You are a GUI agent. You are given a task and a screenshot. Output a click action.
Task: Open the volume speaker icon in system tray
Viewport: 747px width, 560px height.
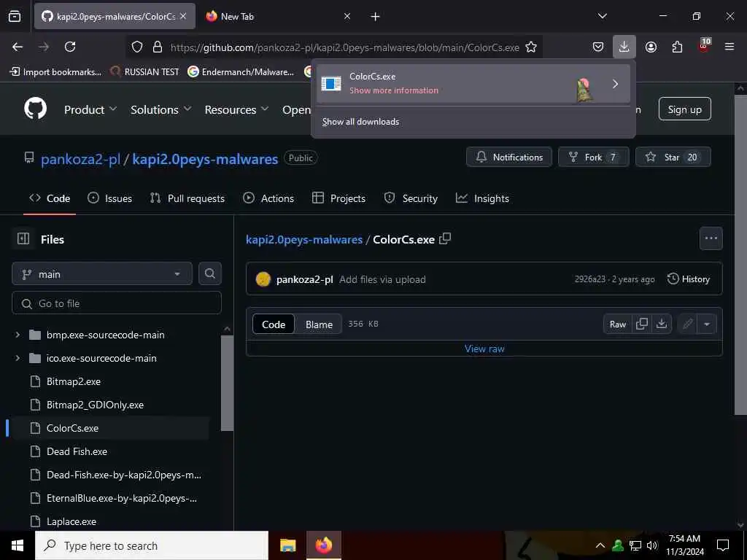[x=652, y=545]
